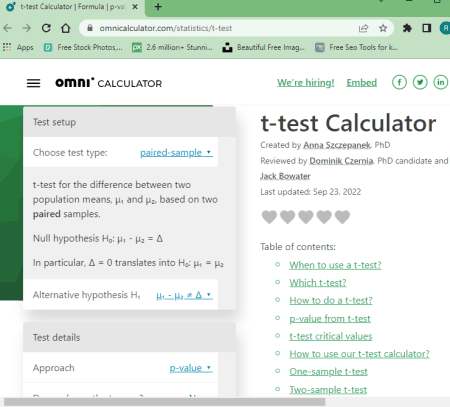The height and width of the screenshot is (407, 450).
Task: Expand the Alternative hypothesis dropdown
Action: point(184,295)
